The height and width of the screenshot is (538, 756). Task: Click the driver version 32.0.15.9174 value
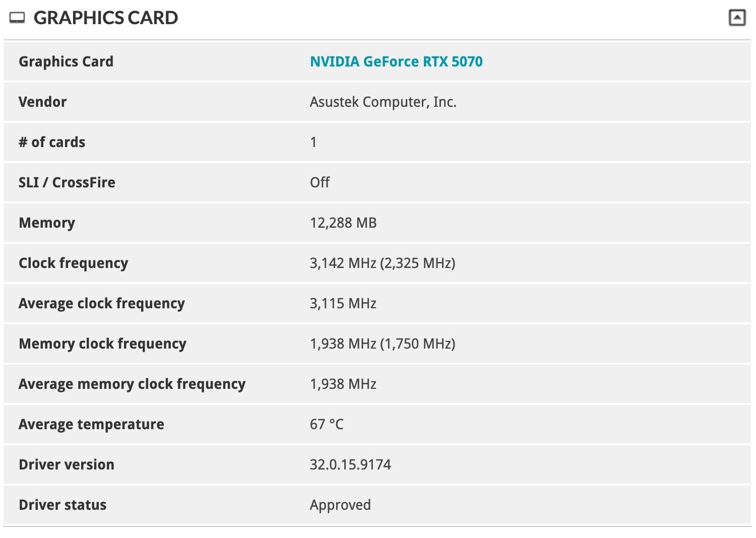(x=350, y=464)
